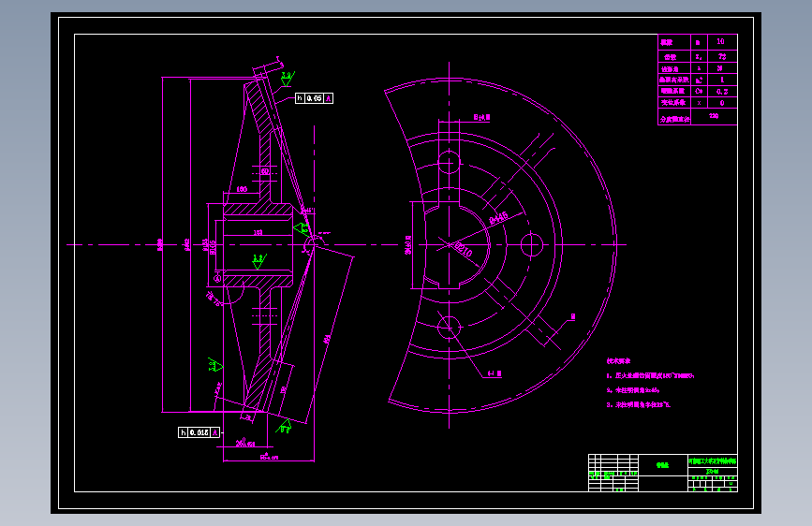Screen dimensions: 812x526
Task: Select the Ø210 diameter dimension text
Action: 464,250
